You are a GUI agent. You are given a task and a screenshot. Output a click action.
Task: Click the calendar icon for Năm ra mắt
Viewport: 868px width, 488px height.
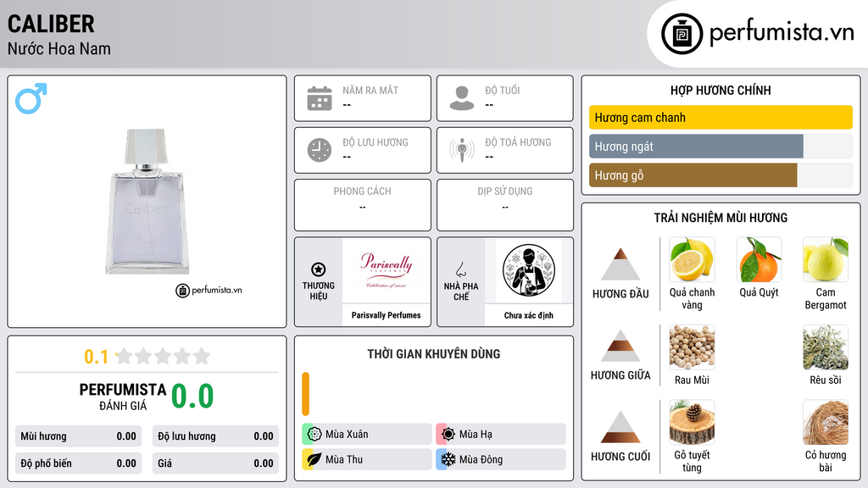(x=320, y=98)
